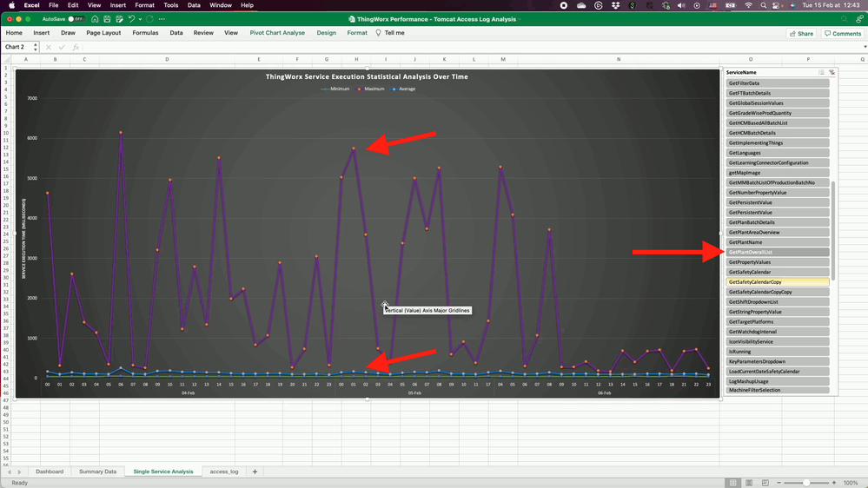Screen dimensions: 868x488
Task: Click the zoom in plus button
Action: (833, 483)
